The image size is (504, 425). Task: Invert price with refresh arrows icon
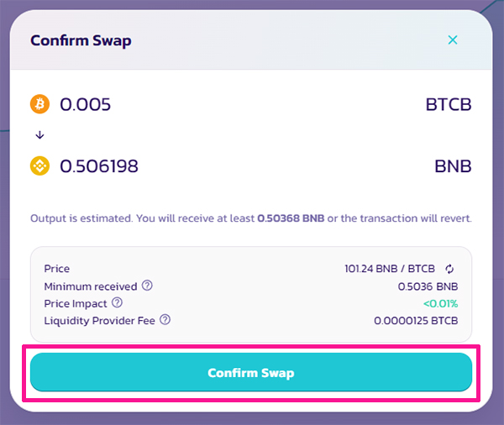(449, 269)
